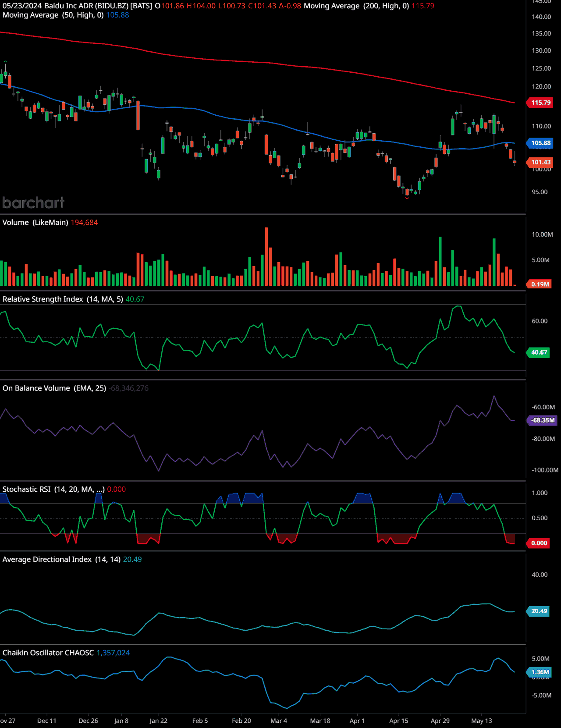This screenshot has height=728, width=561.
Task: Click the Baidu Inc ADR (BIDU.BZ) chart title
Action: (x=98, y=6)
